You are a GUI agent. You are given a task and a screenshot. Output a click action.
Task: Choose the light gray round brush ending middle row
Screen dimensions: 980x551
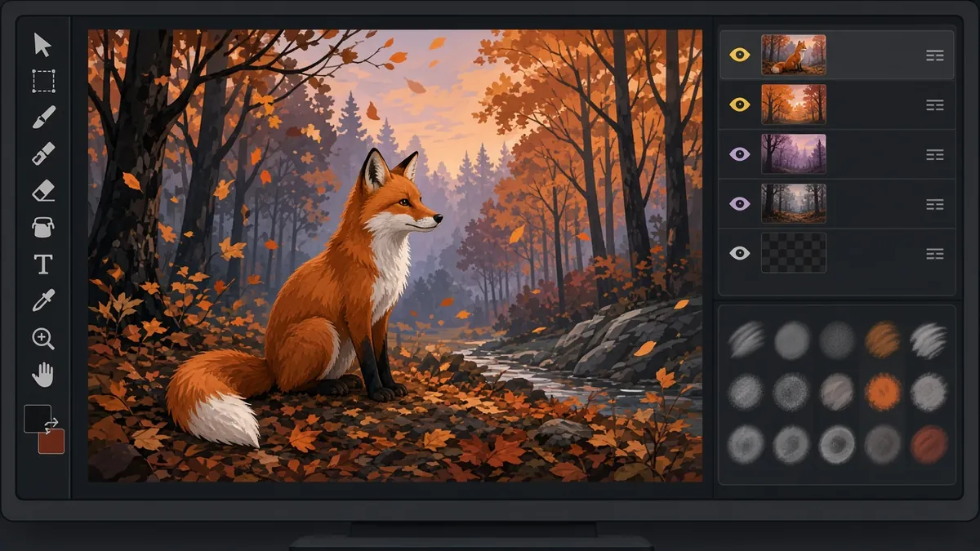[x=929, y=392]
